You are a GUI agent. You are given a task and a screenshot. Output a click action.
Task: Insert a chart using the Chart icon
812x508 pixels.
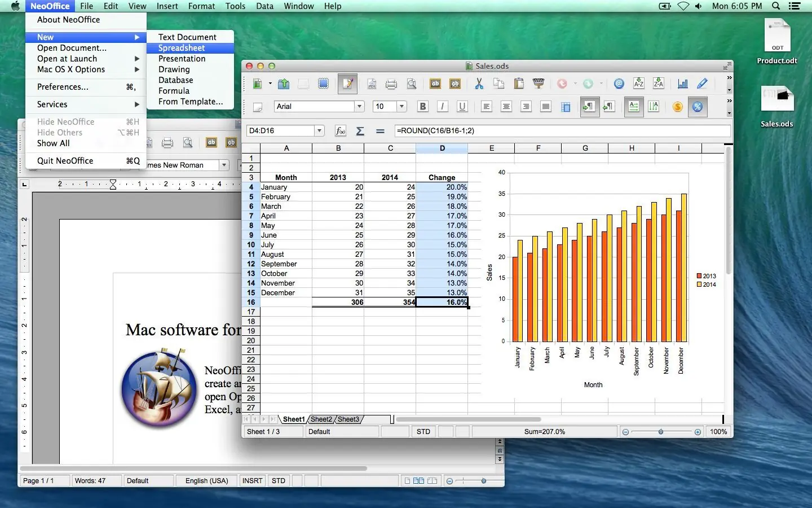click(x=682, y=84)
